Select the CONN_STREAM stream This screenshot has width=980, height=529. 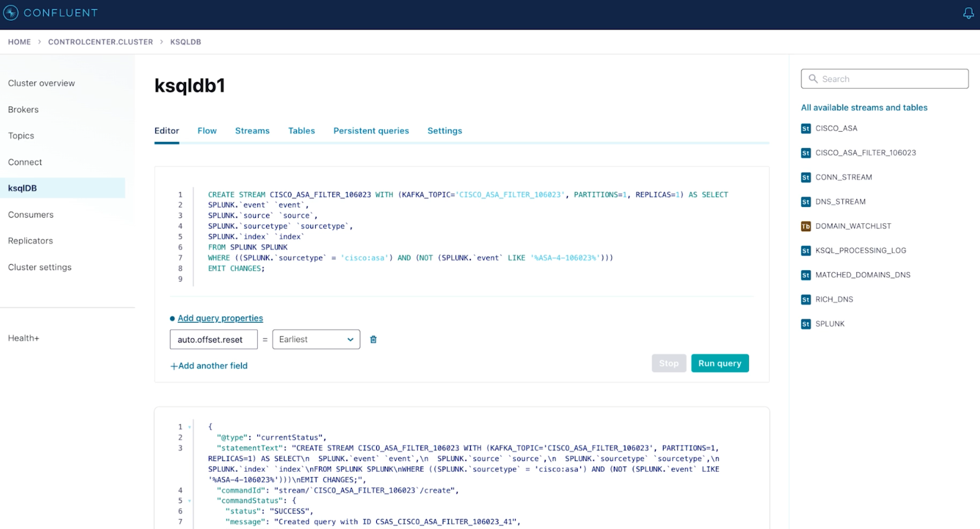click(x=844, y=177)
